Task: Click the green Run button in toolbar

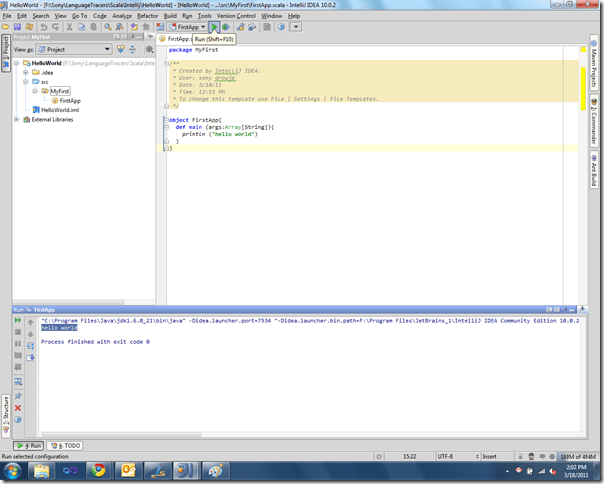Action: click(x=214, y=27)
